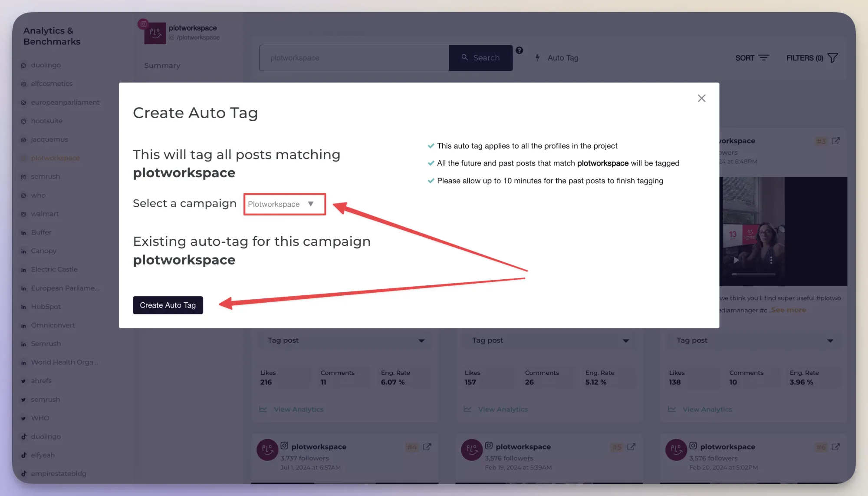Open video options three-dot menu
This screenshot has width=868, height=496.
click(x=771, y=260)
